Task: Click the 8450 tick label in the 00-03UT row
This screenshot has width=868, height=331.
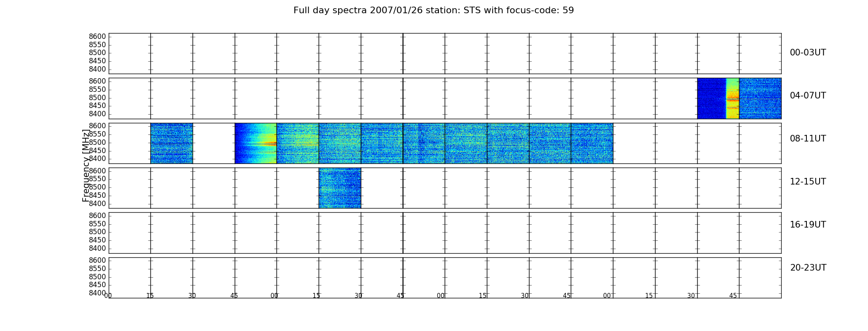Action: [98, 61]
